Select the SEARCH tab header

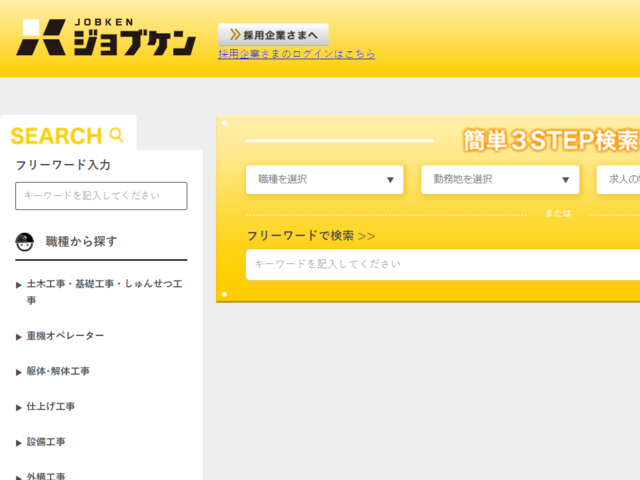57,136
